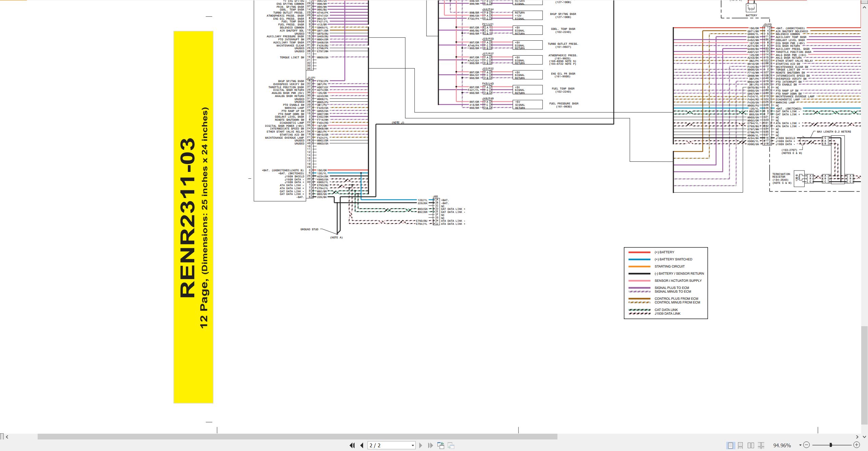Click the FUEL TEMP SNSR label

coord(563,89)
